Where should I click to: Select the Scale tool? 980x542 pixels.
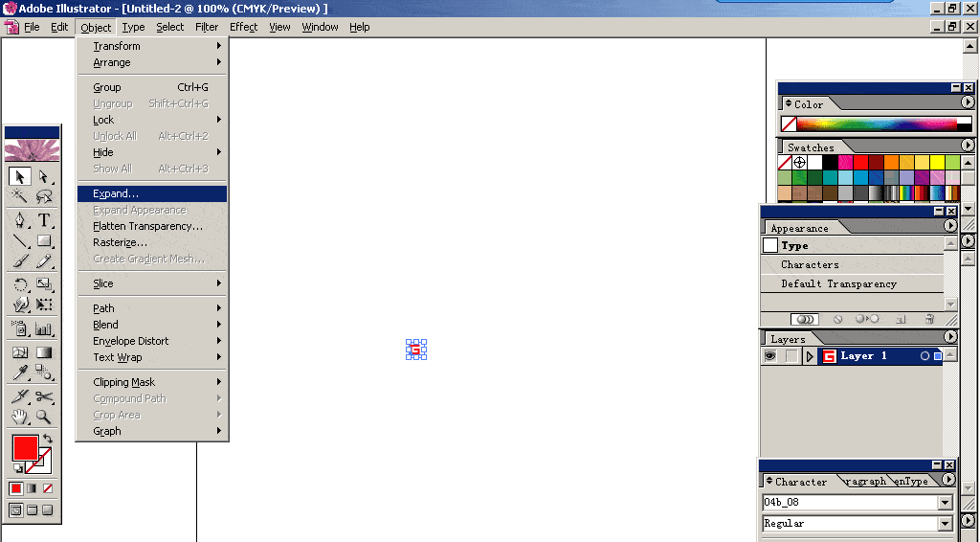point(44,284)
